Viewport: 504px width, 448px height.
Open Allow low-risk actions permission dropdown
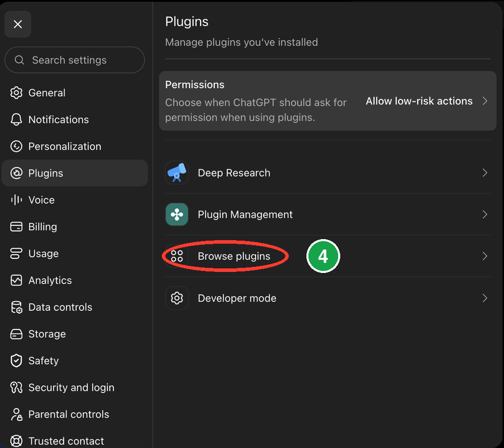click(x=419, y=101)
